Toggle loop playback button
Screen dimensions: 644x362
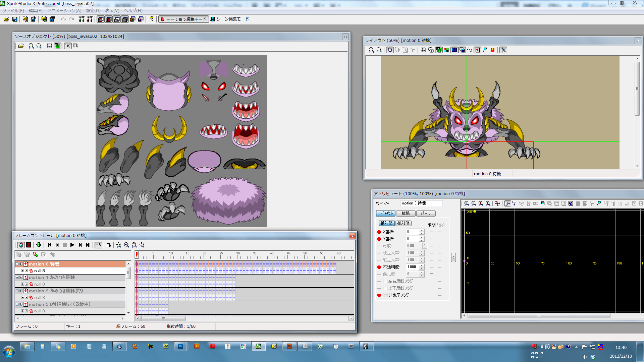point(99,245)
